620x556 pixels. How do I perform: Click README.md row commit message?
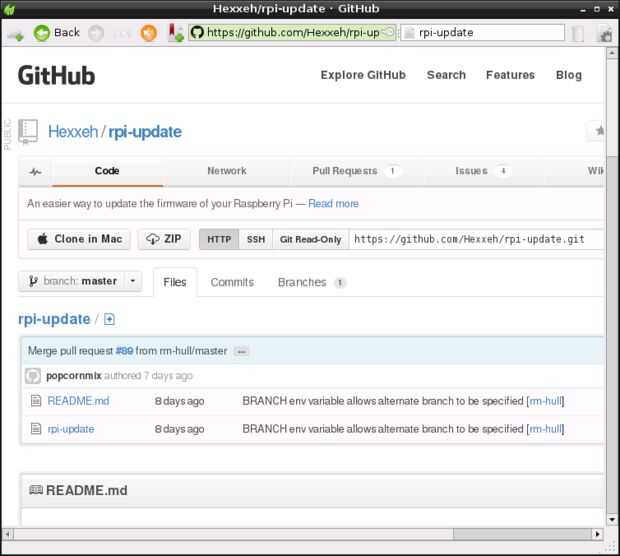click(x=383, y=401)
